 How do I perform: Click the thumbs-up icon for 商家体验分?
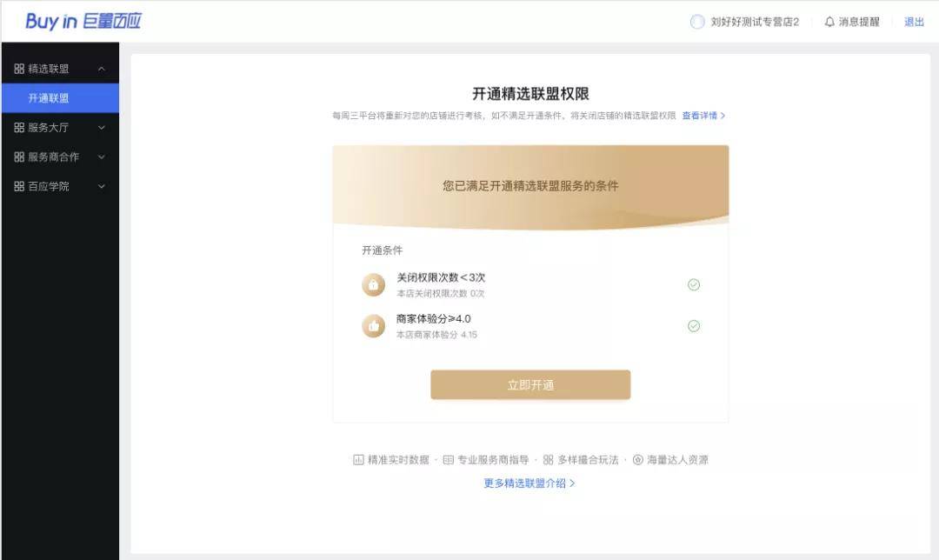coord(374,326)
